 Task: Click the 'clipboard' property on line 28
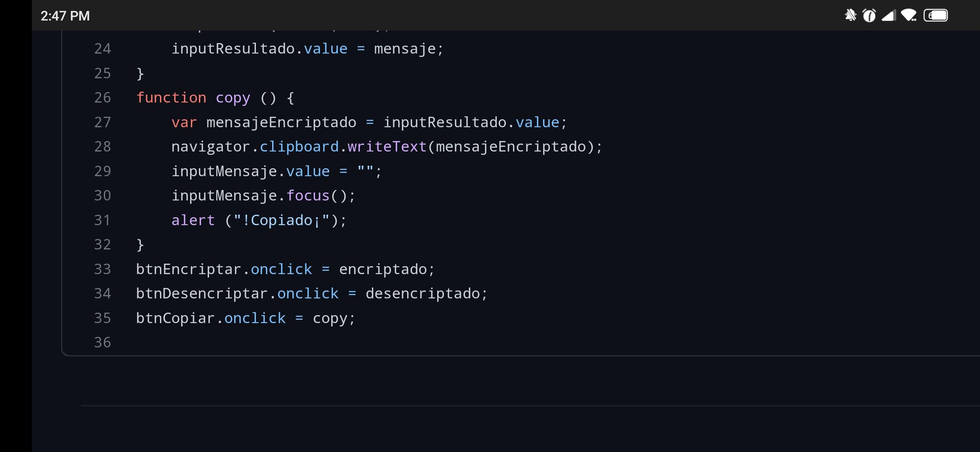point(299,147)
